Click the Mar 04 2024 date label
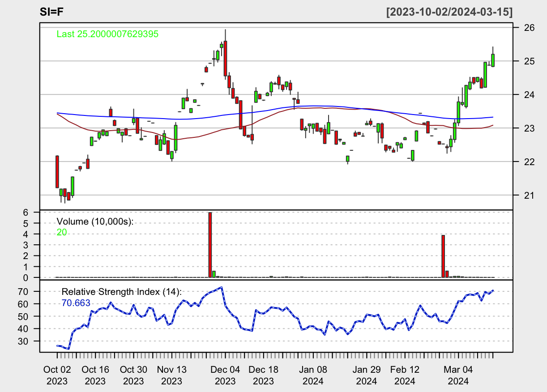Viewport: 547px width, 392px height. (458, 375)
